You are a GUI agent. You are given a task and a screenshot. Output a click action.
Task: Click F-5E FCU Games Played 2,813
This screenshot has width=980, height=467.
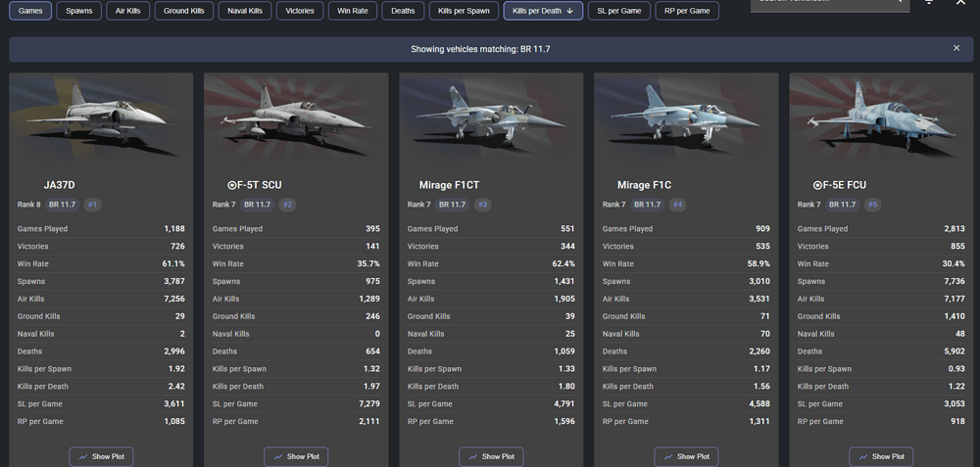coord(955,228)
